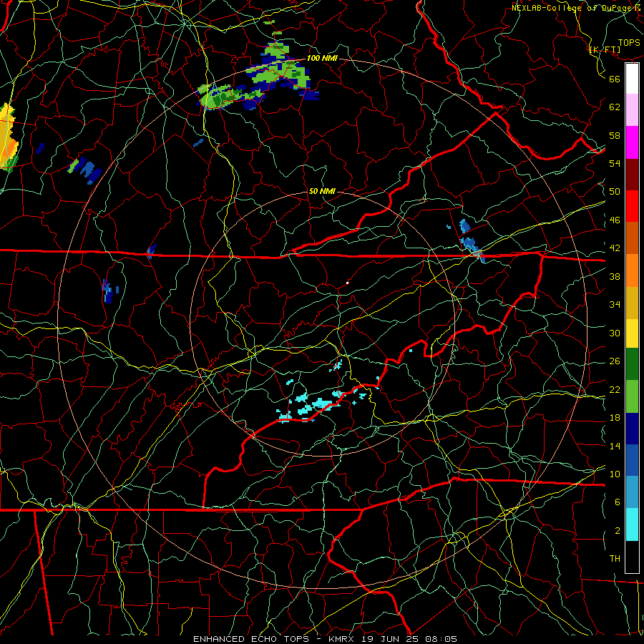Click the "50 NMI" range ring label
The width and height of the screenshot is (644, 644).
(x=321, y=191)
